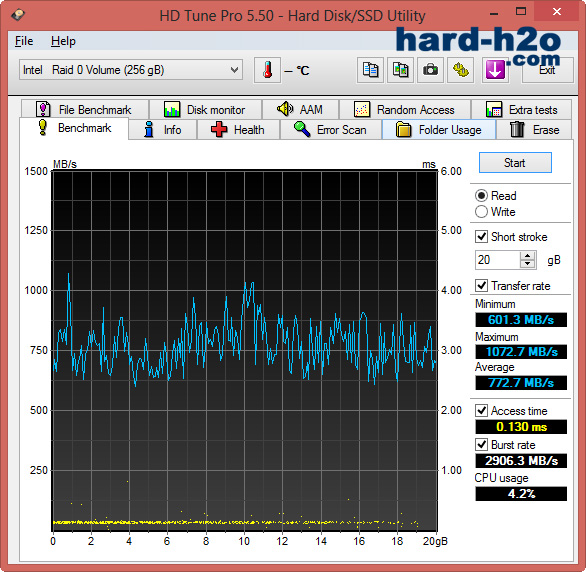This screenshot has width=586, height=572.
Task: Switch to the Random Access tab
Action: 405,109
